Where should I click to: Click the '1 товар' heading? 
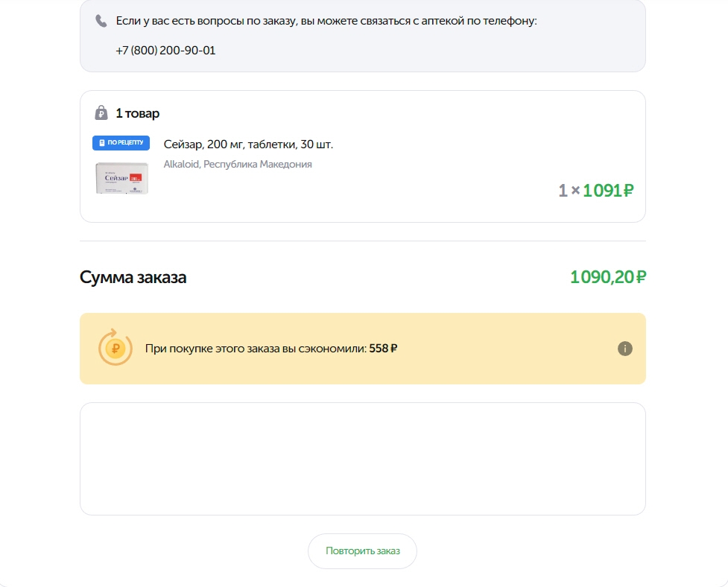[x=137, y=113]
